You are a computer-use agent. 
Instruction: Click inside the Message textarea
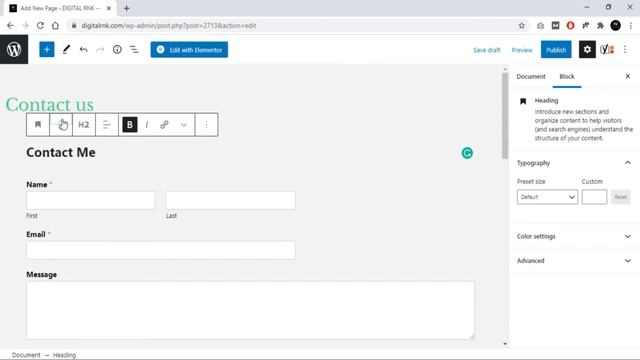coord(250,310)
